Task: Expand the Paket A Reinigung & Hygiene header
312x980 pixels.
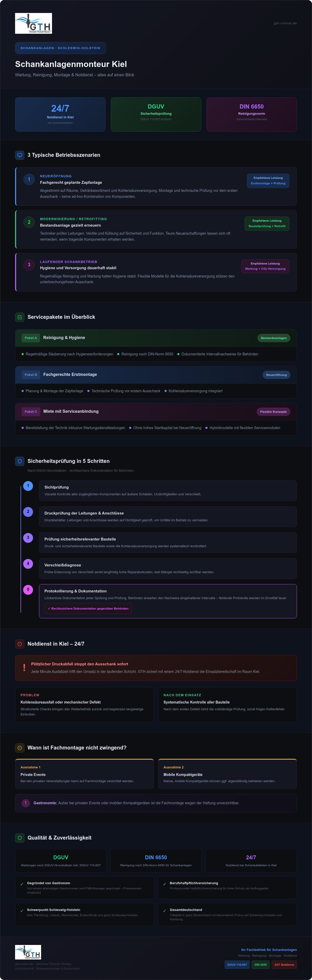Action: point(156,338)
